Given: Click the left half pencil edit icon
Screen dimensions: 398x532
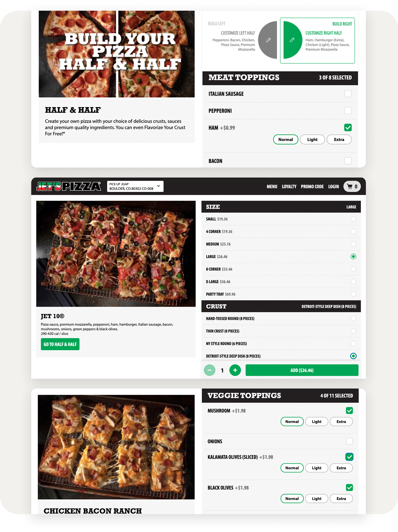Looking at the screenshot, I should [268, 40].
